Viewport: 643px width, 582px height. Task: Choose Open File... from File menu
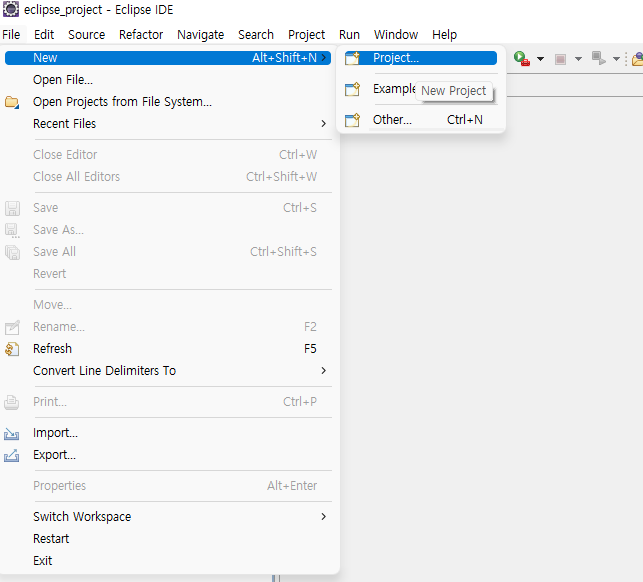tap(168, 80)
